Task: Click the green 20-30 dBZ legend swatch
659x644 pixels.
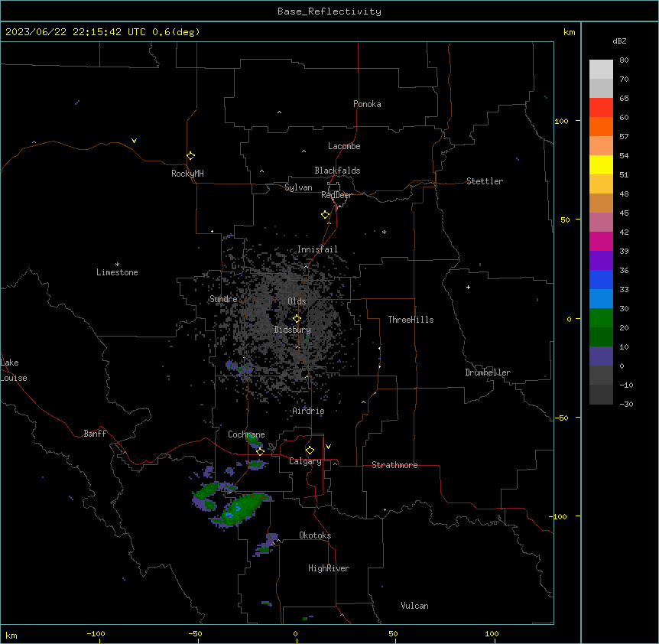Action: (x=601, y=318)
